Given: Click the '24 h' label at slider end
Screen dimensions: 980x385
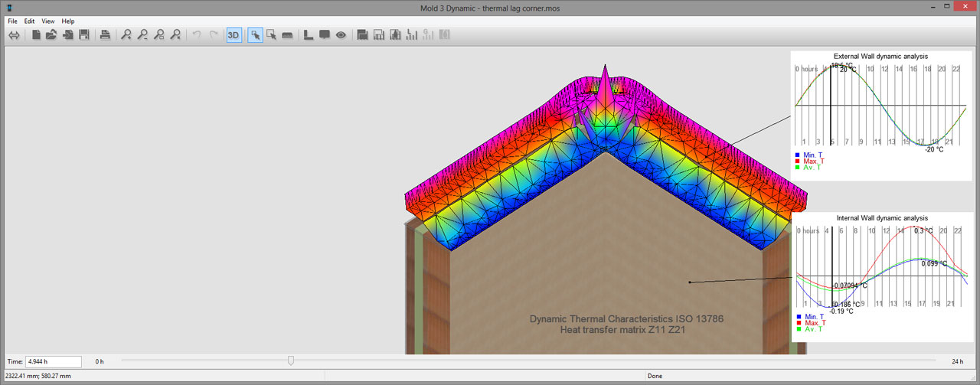Looking at the screenshot, I should (957, 361).
